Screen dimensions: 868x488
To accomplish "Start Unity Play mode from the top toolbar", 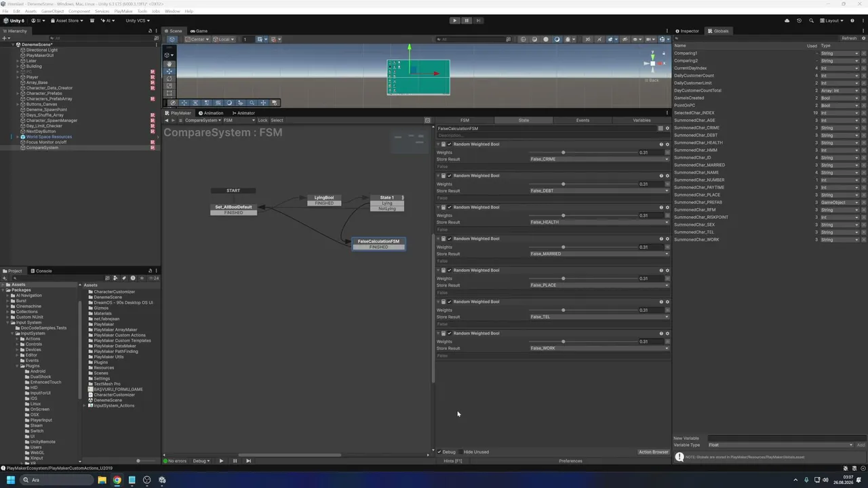I will 454,20.
